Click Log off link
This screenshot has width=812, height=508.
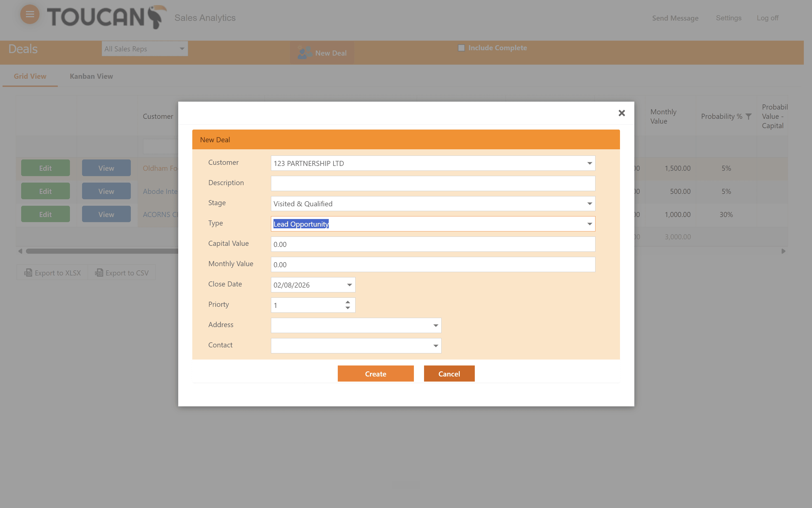[x=767, y=18]
